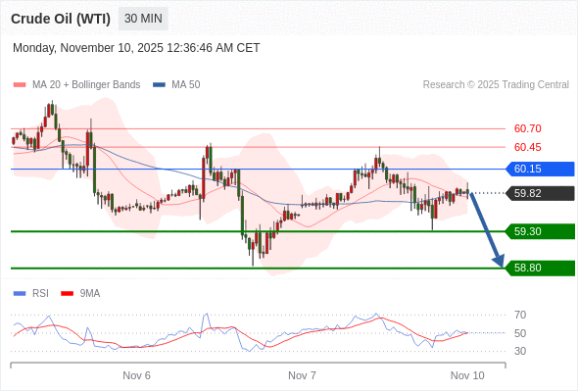Click the blue 60.15 pivot price tag

(x=540, y=169)
